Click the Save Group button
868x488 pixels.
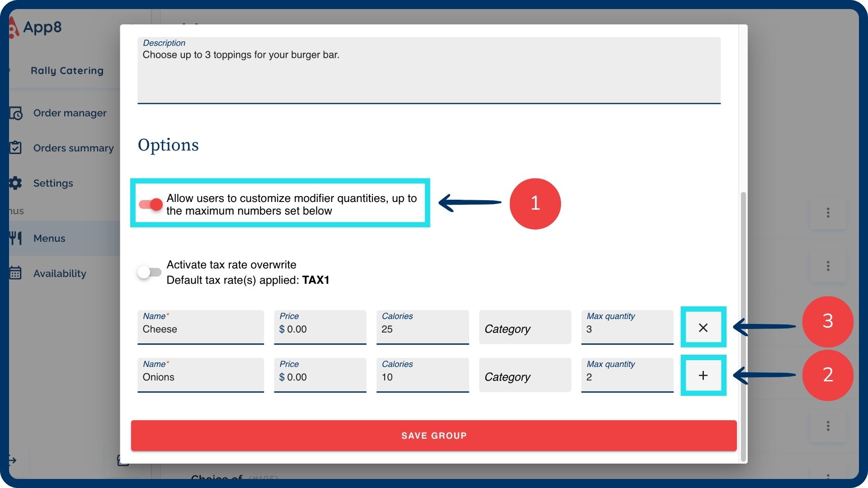(434, 436)
